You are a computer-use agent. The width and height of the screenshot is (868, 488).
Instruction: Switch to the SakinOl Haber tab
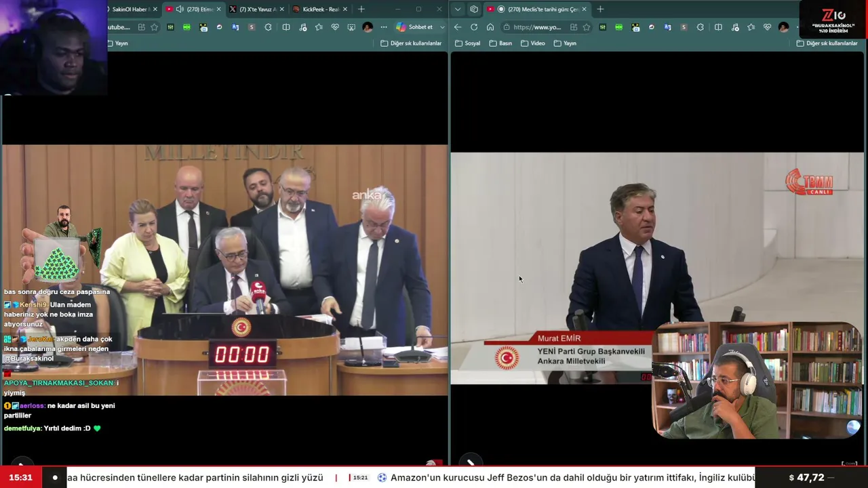coord(130,9)
